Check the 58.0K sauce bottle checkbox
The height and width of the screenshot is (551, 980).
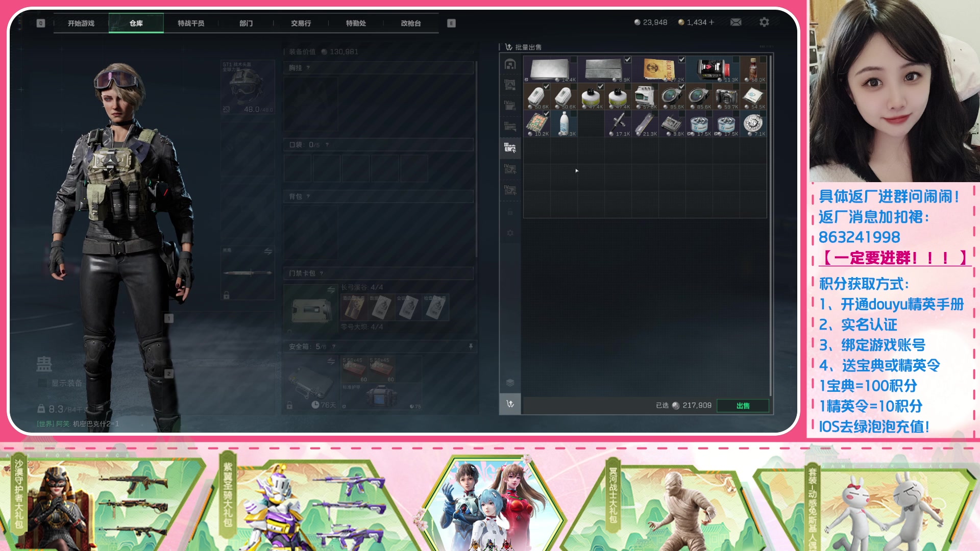click(x=763, y=60)
